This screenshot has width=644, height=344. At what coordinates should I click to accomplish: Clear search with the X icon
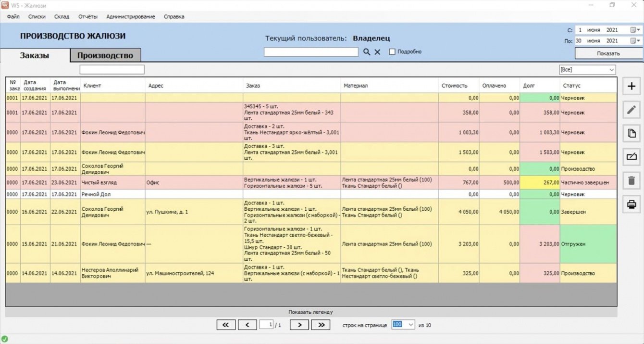377,52
